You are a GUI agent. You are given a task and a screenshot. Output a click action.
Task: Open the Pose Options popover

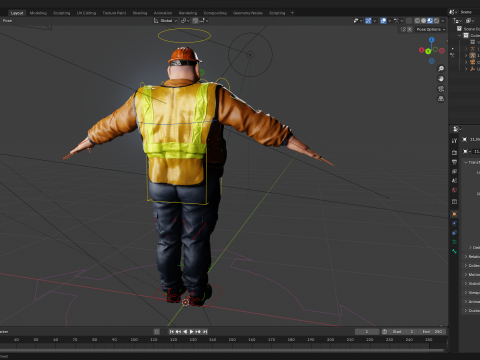[431, 29]
